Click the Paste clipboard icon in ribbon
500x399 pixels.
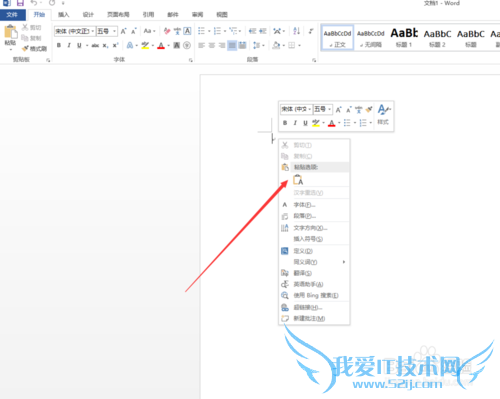(x=10, y=32)
